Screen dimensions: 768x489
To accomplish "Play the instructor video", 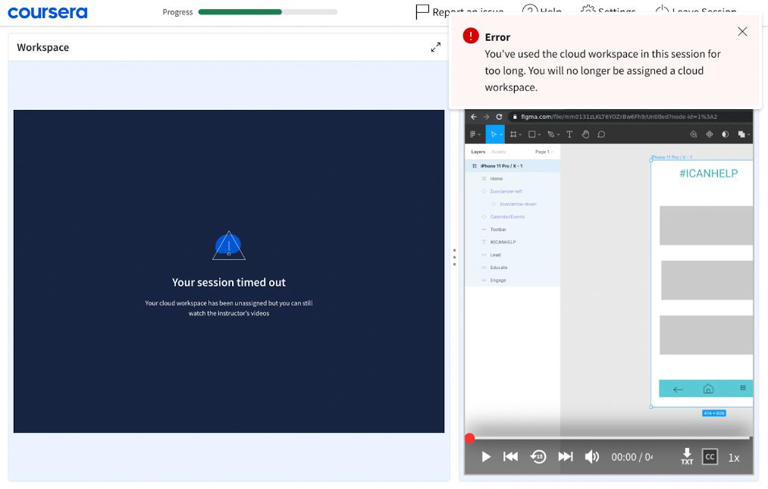I will click(x=486, y=457).
